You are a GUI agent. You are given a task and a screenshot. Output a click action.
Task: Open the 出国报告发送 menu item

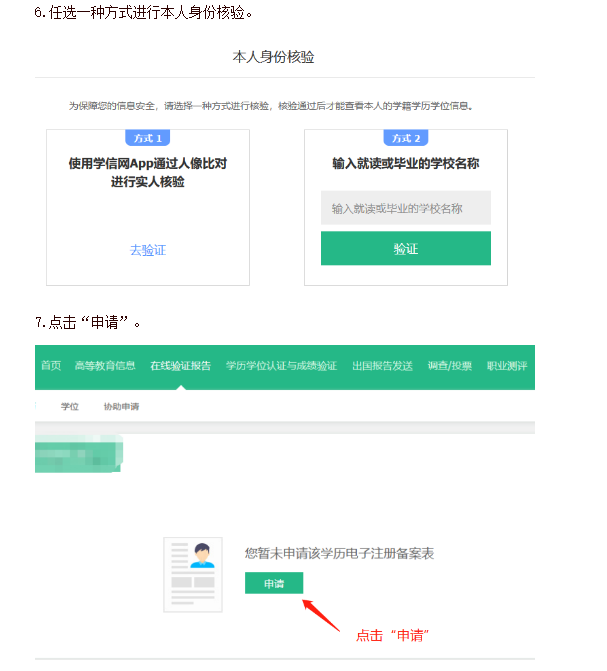382,365
